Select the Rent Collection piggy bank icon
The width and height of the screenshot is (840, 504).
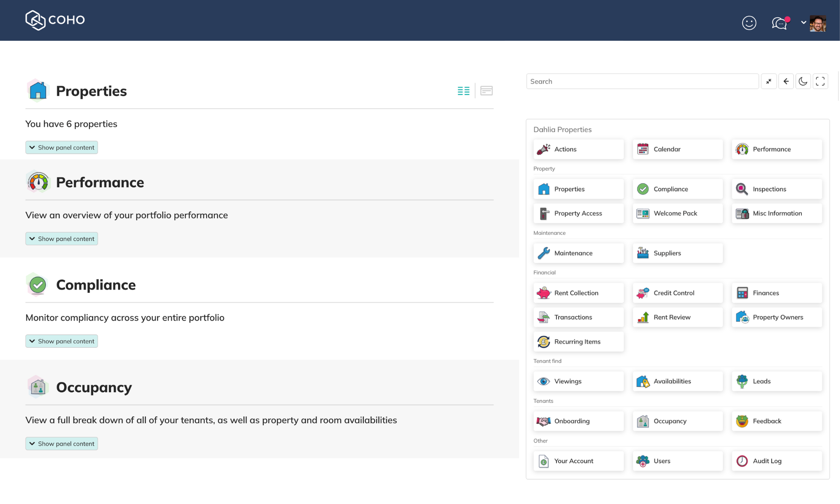[544, 293]
